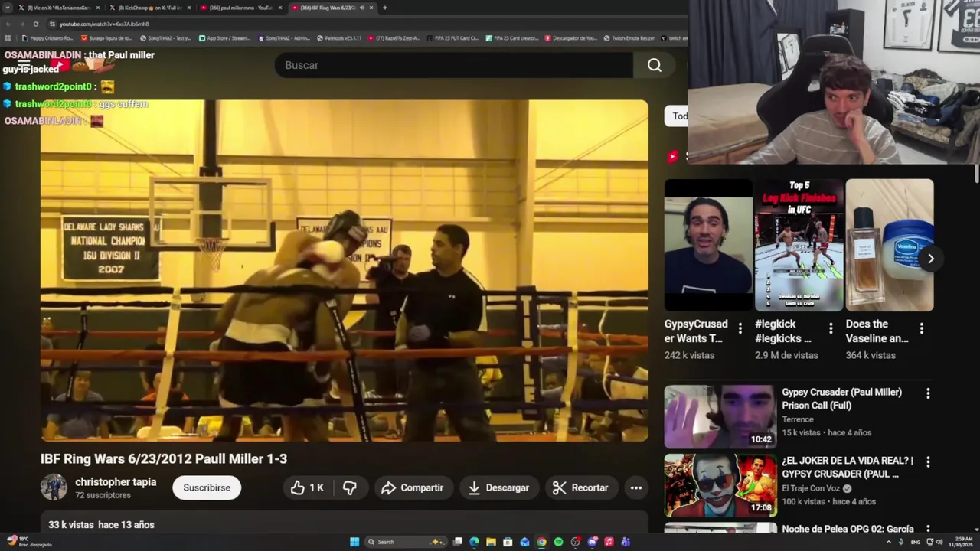Open Chrome from the taskbar
The height and width of the screenshot is (551, 980).
click(541, 542)
